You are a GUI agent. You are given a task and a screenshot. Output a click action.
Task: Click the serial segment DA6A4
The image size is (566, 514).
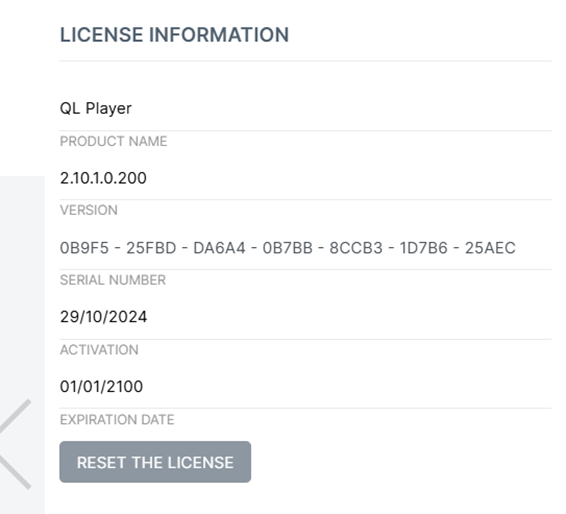click(219, 248)
